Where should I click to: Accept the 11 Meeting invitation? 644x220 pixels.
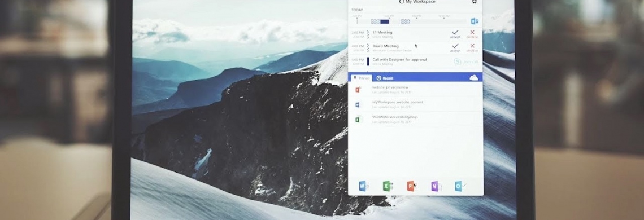(455, 34)
